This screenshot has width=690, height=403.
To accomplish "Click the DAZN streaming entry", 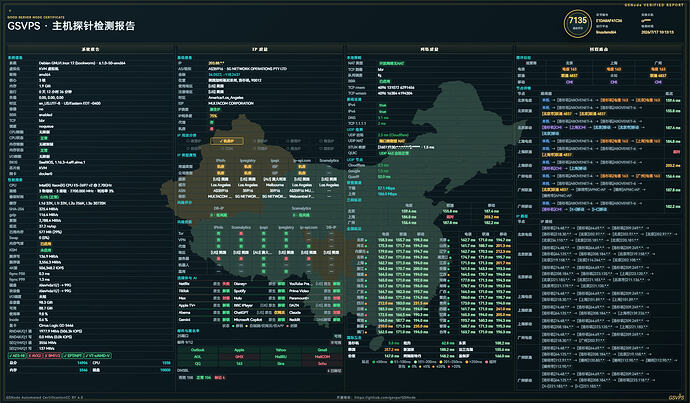I will (x=314, y=305).
